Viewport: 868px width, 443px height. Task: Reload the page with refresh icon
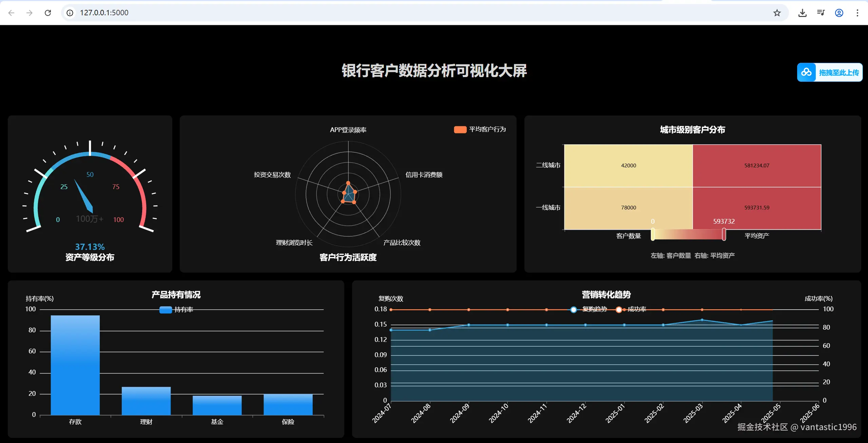[x=48, y=13]
